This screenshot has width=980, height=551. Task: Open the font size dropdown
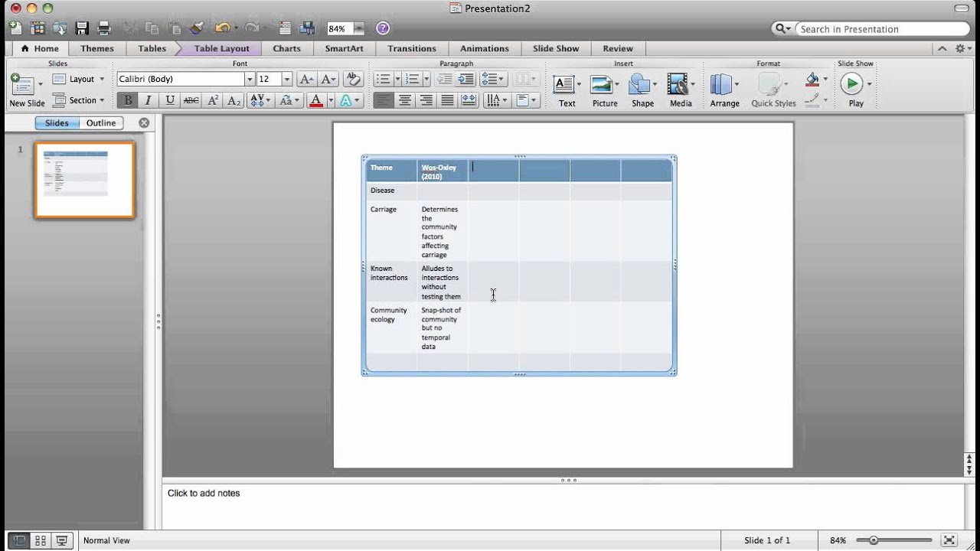pyautogui.click(x=287, y=79)
